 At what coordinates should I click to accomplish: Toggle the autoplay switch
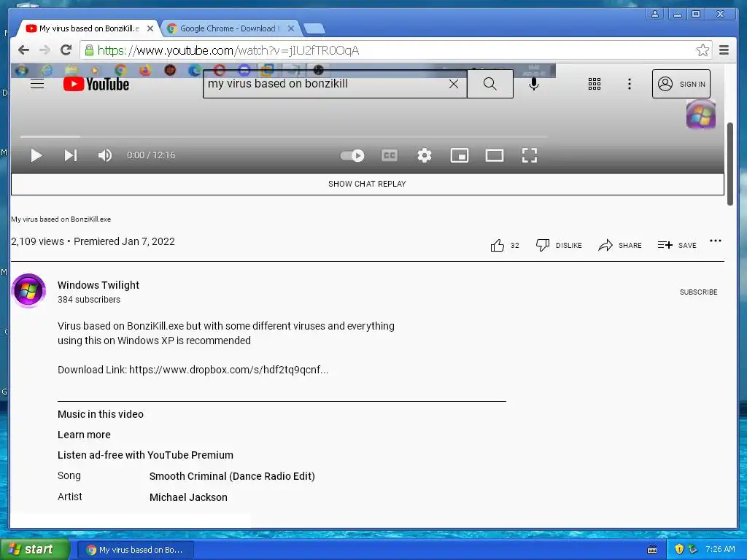pyautogui.click(x=352, y=155)
